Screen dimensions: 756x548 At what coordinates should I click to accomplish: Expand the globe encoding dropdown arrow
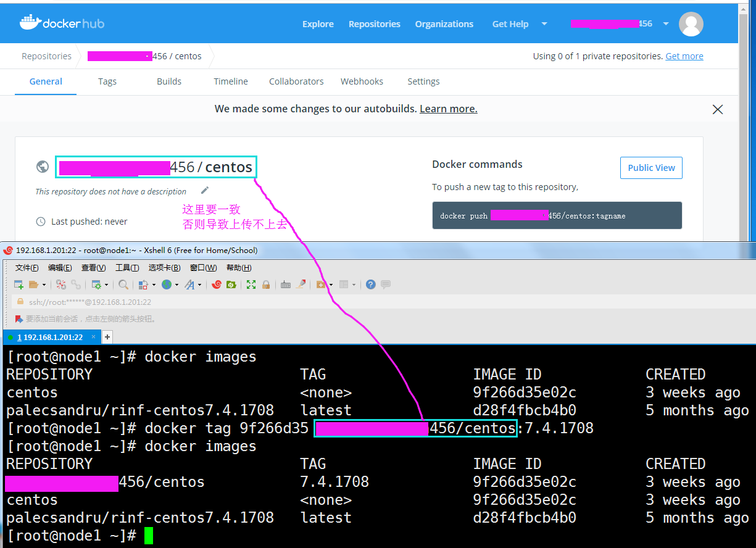177,285
